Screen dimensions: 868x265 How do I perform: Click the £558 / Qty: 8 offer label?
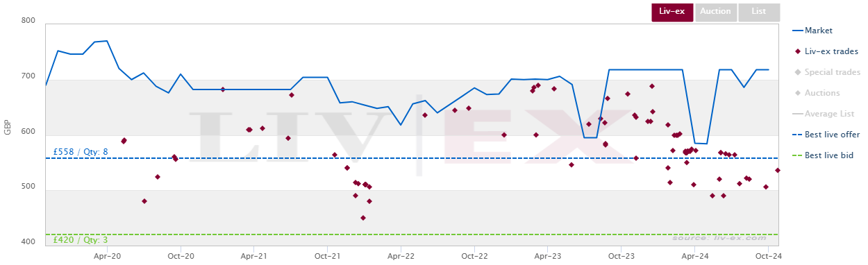(81, 151)
